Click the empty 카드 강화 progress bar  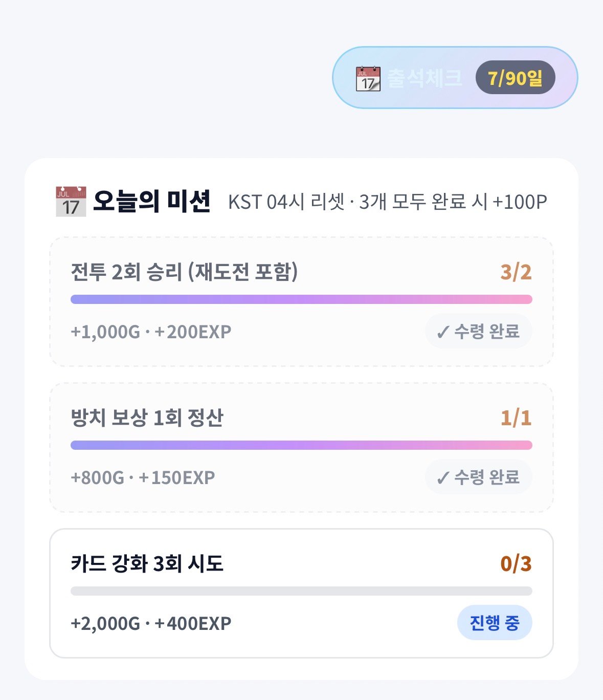pyautogui.click(x=301, y=591)
